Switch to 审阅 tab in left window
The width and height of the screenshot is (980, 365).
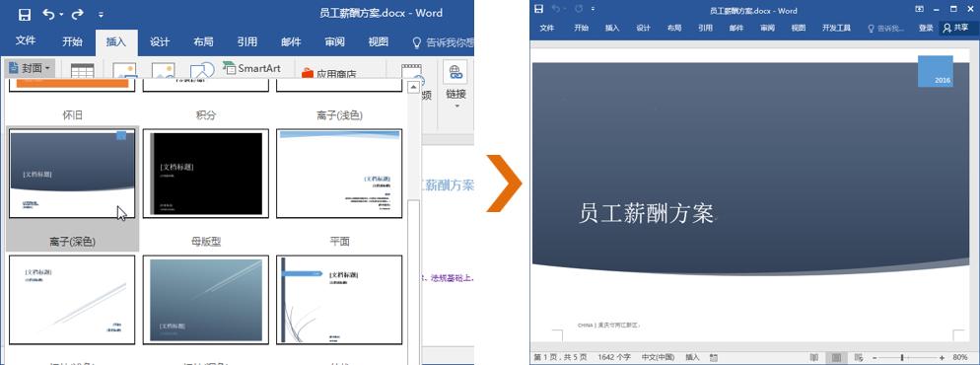point(334,41)
